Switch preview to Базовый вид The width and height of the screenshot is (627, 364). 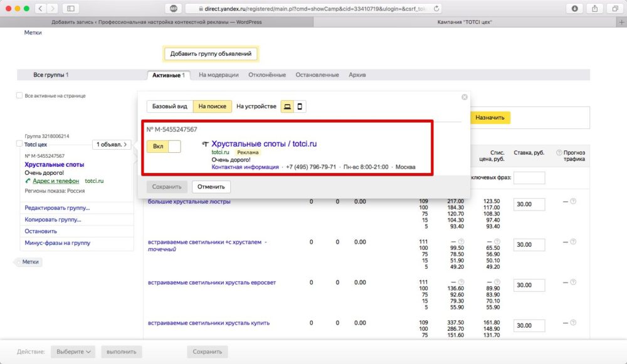point(169,107)
